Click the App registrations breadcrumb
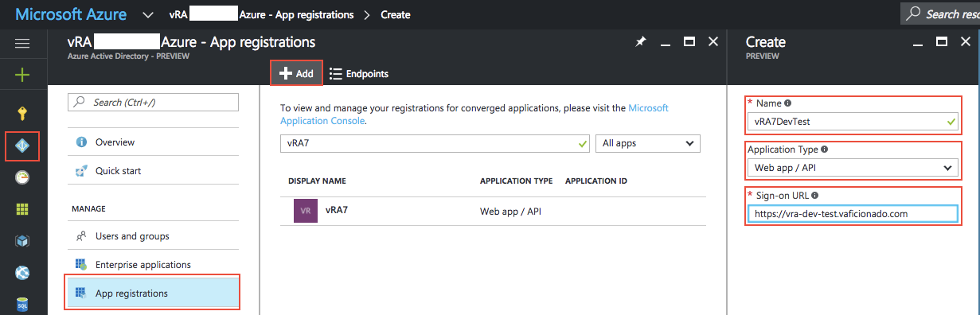The image size is (980, 315). coord(262,14)
